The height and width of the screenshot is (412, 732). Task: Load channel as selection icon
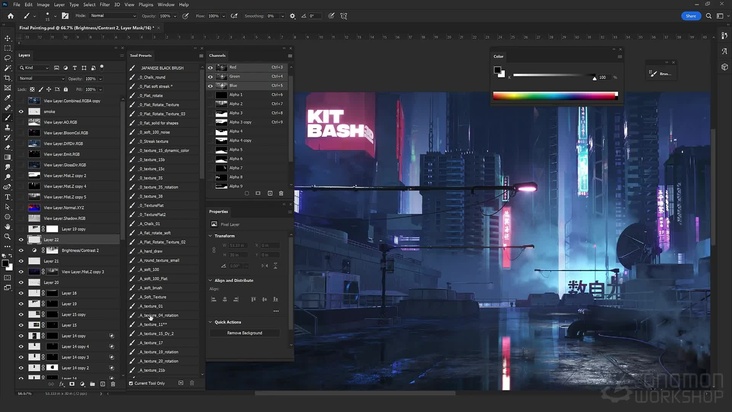coord(247,193)
